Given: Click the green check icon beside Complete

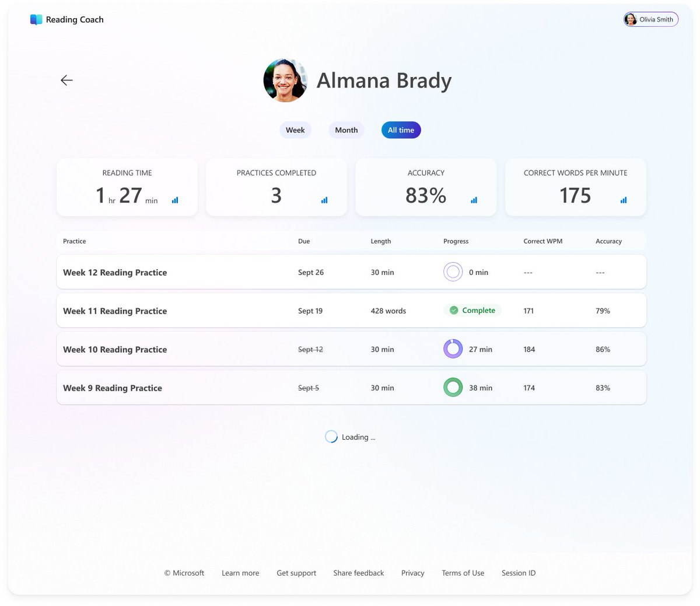Looking at the screenshot, I should coord(454,311).
